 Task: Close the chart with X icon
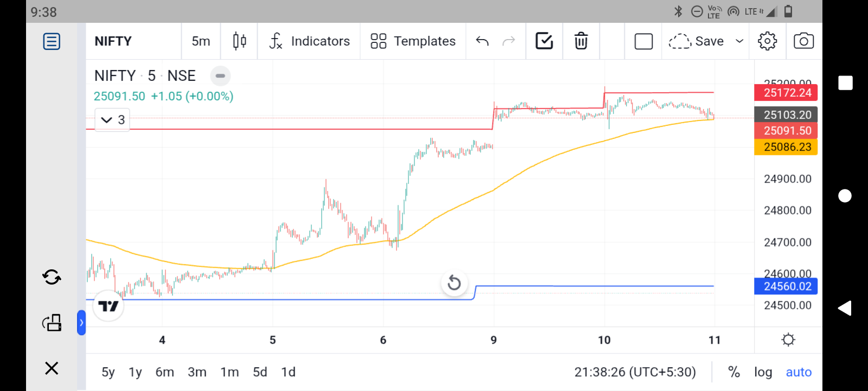click(x=52, y=368)
